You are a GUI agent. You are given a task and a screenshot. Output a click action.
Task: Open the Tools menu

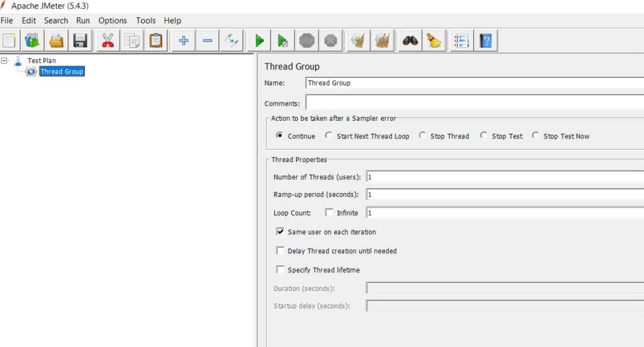[146, 21]
